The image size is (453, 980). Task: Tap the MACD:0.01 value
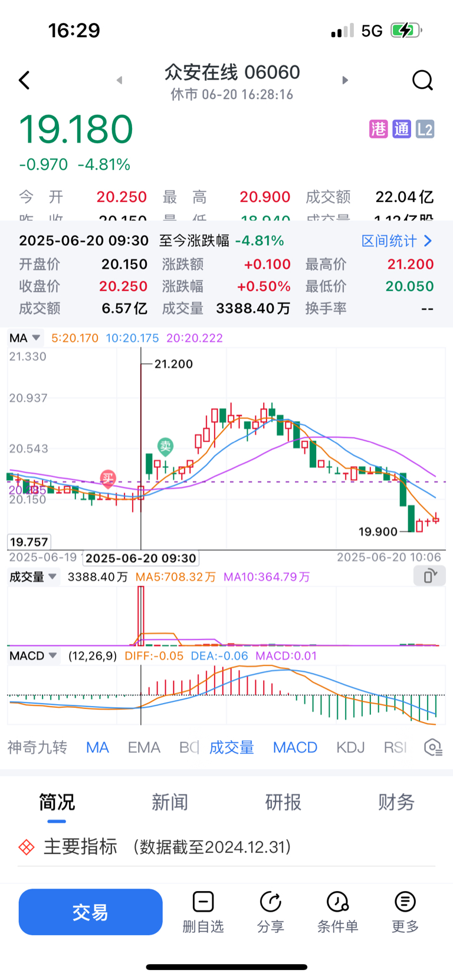pyautogui.click(x=286, y=656)
